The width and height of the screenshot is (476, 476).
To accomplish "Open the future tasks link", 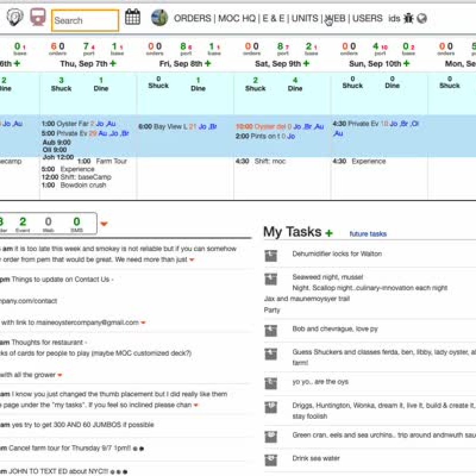I will (368, 234).
